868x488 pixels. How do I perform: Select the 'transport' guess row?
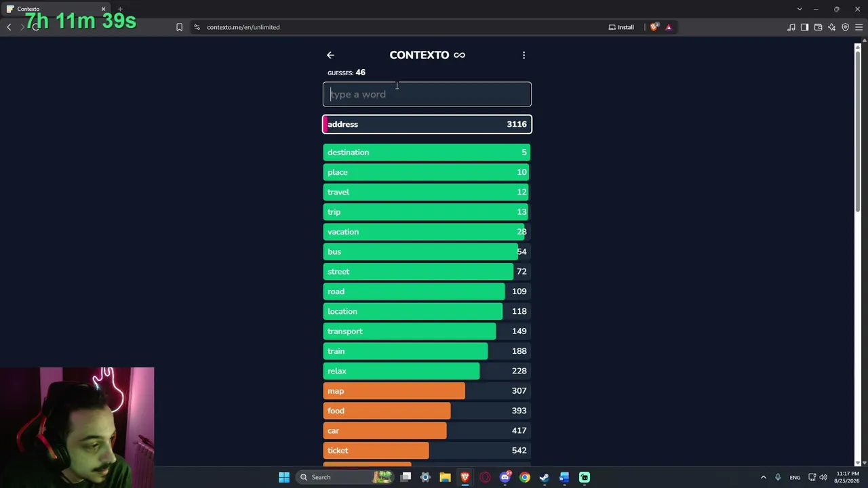click(x=427, y=331)
